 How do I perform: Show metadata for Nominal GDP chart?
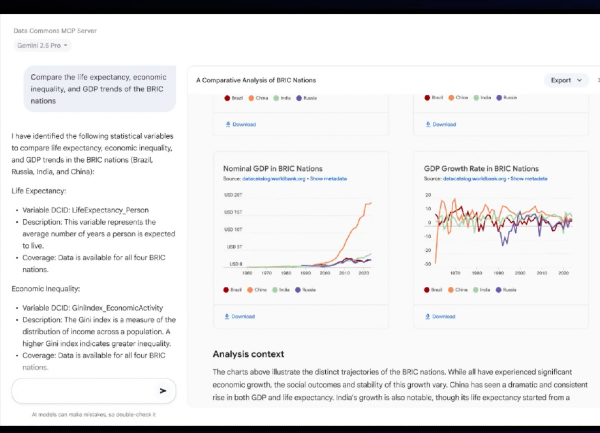point(328,179)
